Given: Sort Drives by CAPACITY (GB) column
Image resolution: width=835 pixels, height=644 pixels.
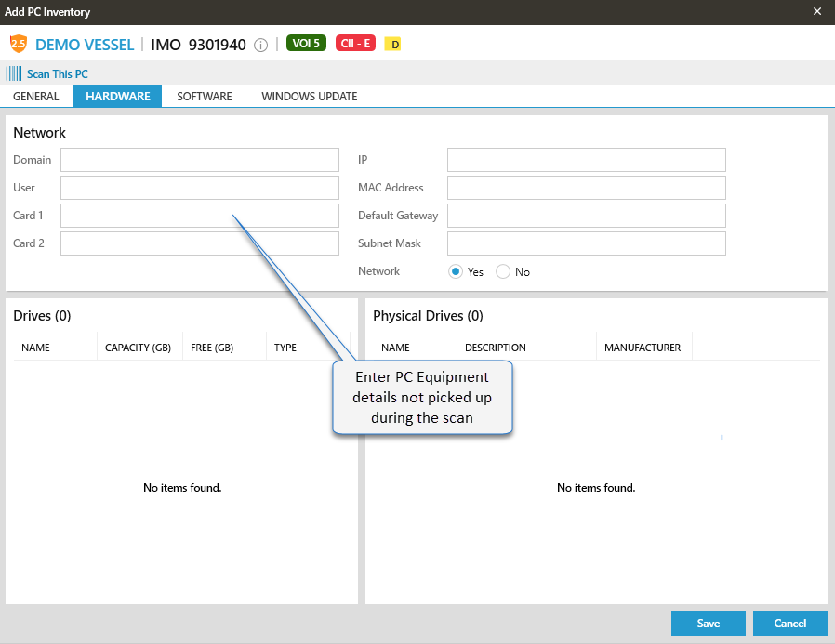Looking at the screenshot, I should pos(138,348).
